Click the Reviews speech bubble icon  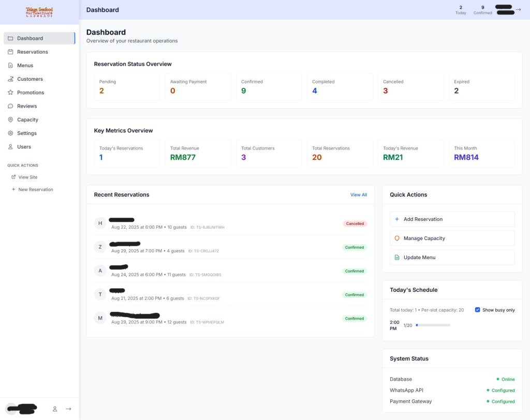(11, 106)
